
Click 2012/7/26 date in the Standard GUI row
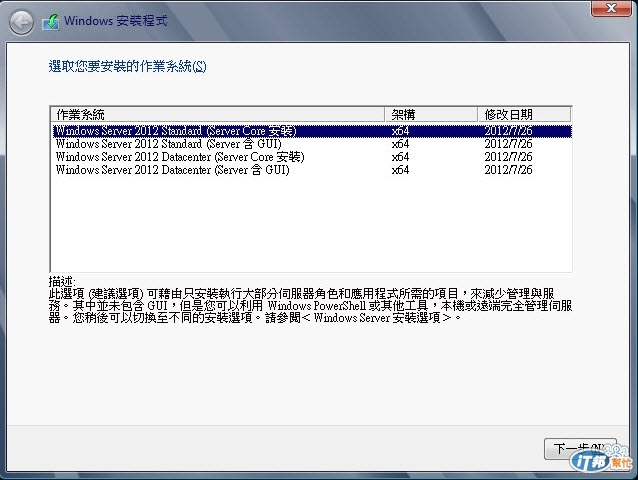(508, 144)
